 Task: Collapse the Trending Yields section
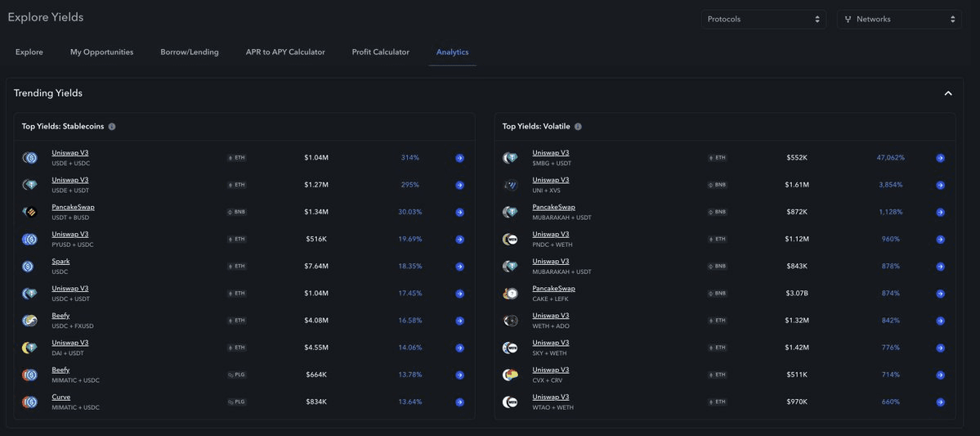(x=948, y=93)
